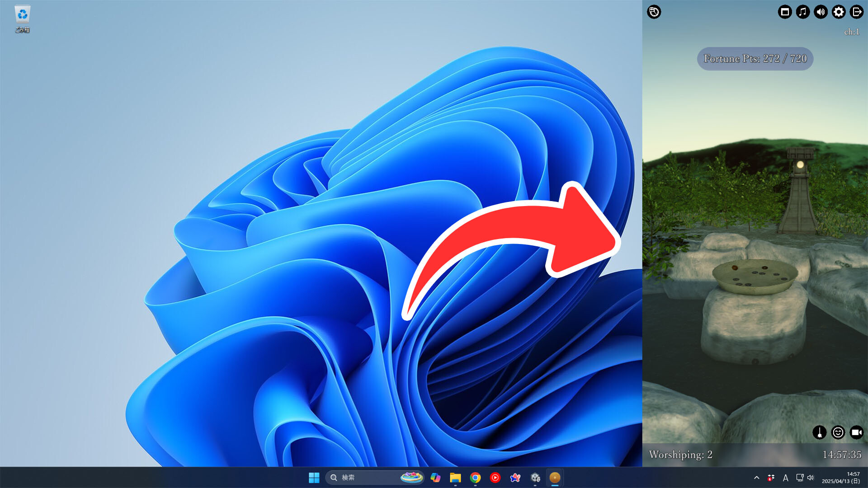Click the 'Fortune Pts: 272 / 720' progress display

754,59
